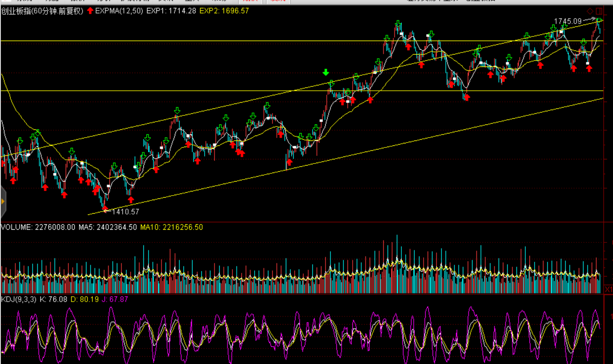Click the red diamond icon above the chart
The width and height of the screenshot is (613, 364).
(x=590, y=11)
